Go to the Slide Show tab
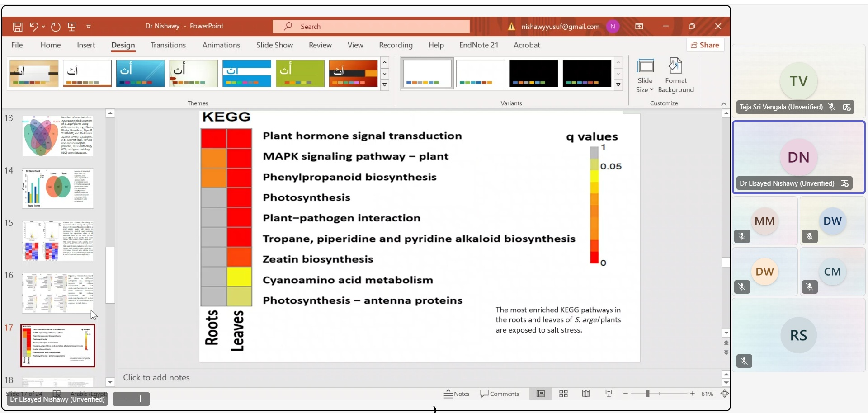 (x=274, y=45)
